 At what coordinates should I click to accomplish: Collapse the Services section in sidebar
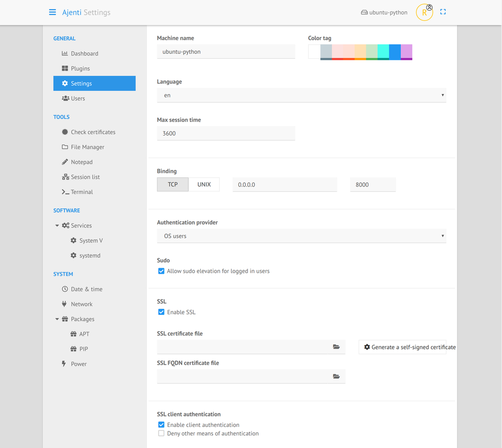57,226
